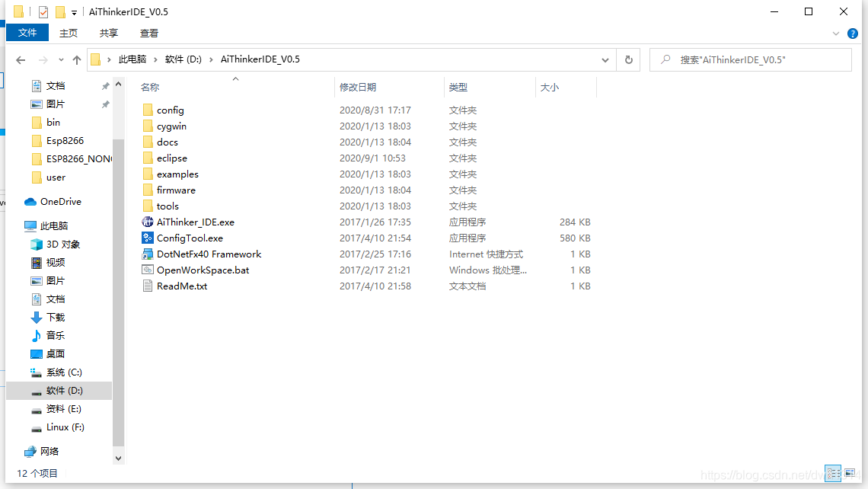Unpin 图片 from quick access
Screen dimensions: 868x489
(x=105, y=104)
